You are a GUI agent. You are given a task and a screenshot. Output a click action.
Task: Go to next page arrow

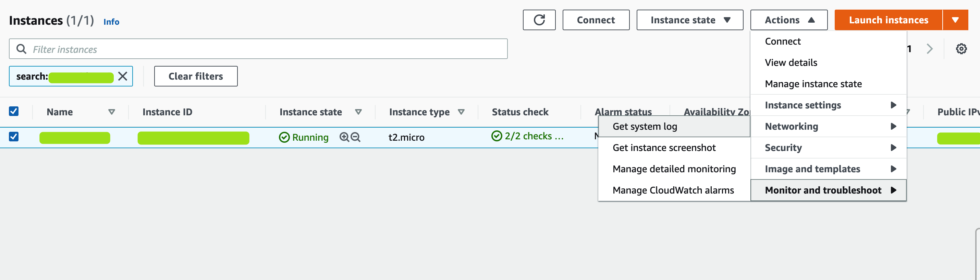[x=929, y=49]
